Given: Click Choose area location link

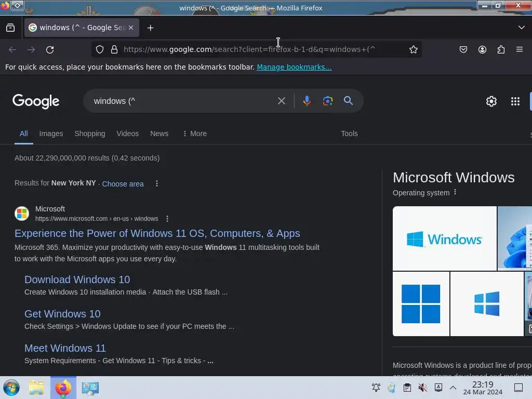Looking at the screenshot, I should coord(123,184).
